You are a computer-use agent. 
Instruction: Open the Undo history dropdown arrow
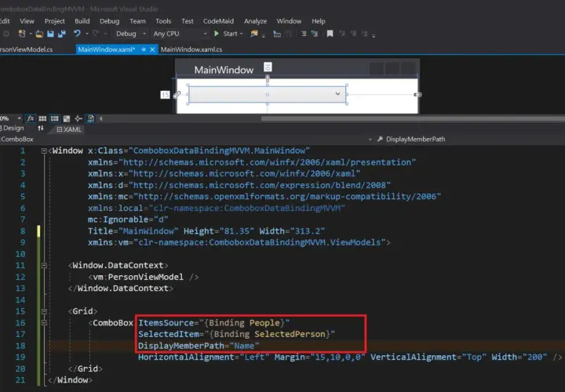point(87,34)
